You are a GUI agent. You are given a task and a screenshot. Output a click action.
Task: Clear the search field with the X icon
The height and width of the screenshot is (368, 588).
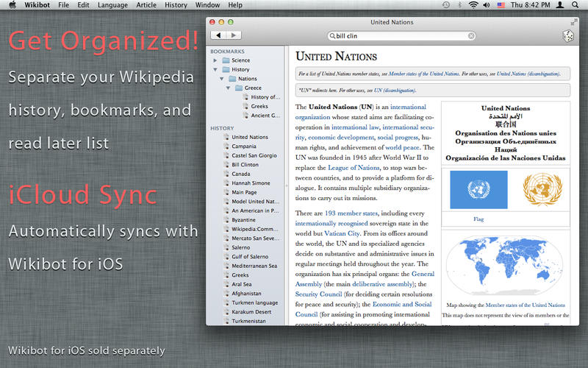471,35
